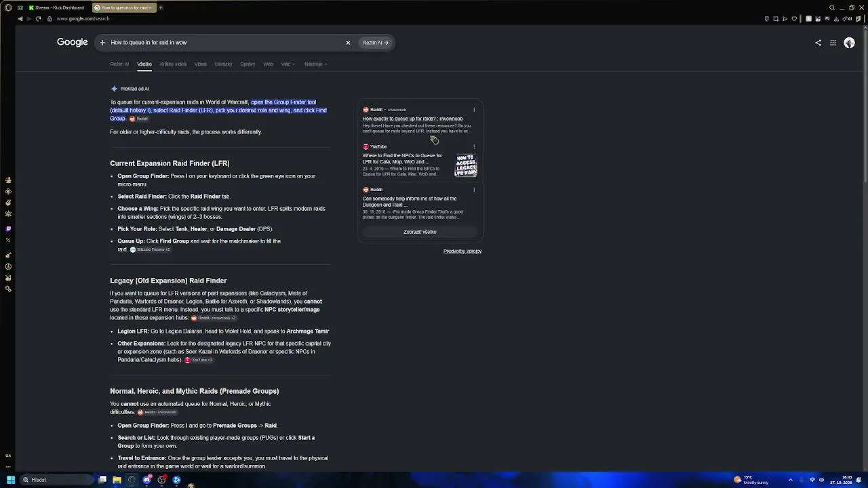Click Zobraziť všetko button
Viewport: 868px width, 488px height.
coord(420,232)
